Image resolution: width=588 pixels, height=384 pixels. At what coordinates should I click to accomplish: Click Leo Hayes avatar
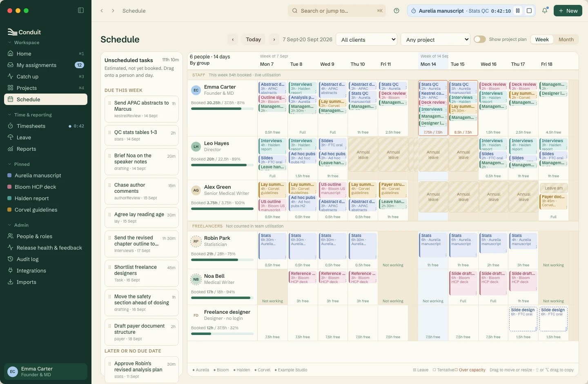tap(196, 146)
